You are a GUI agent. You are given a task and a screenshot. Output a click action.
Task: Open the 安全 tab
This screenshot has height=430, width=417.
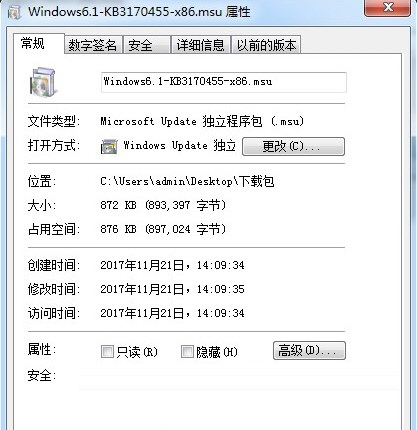click(x=147, y=45)
